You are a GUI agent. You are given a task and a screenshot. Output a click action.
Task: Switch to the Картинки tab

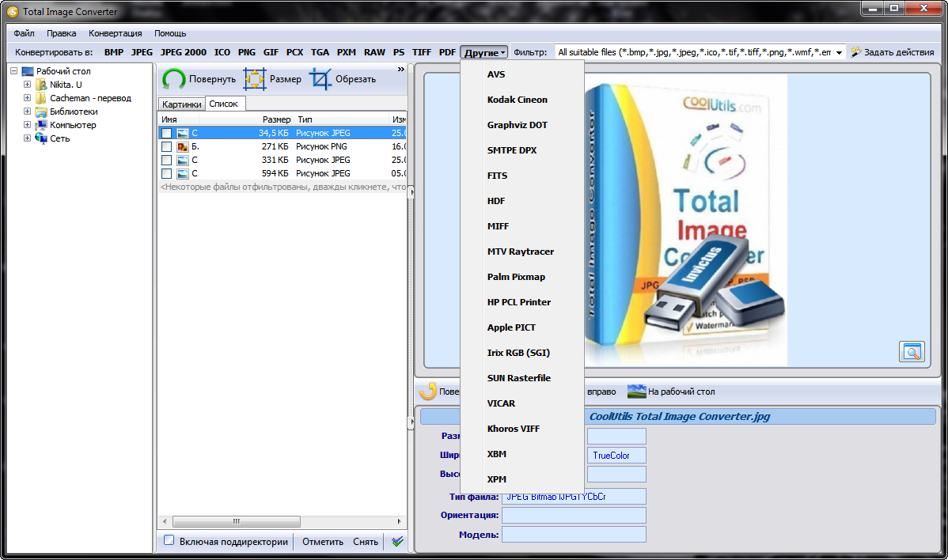click(181, 104)
